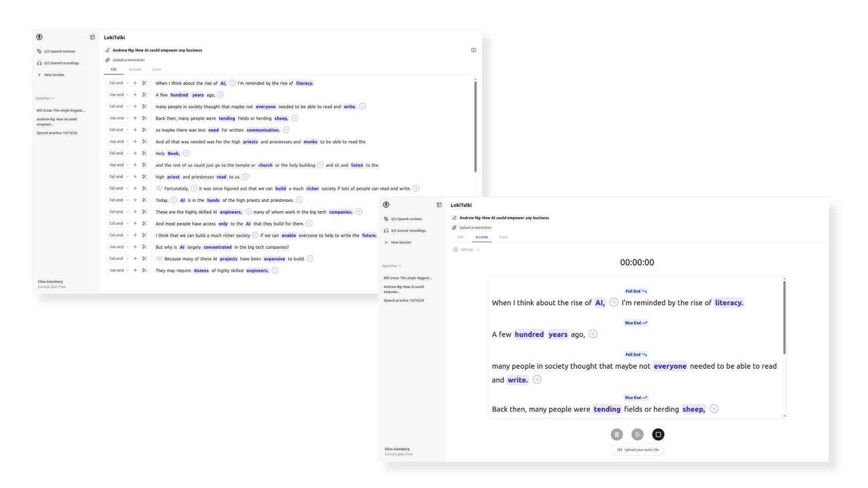Open 'fall end' dropdown on first editor row
Viewport: 868px width, 488px height.
point(118,83)
